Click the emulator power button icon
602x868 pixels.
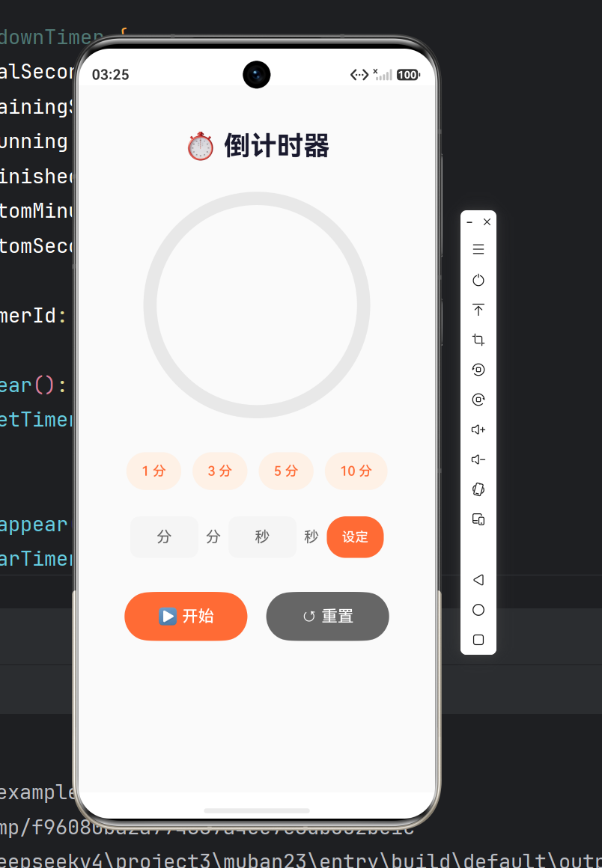(x=478, y=280)
